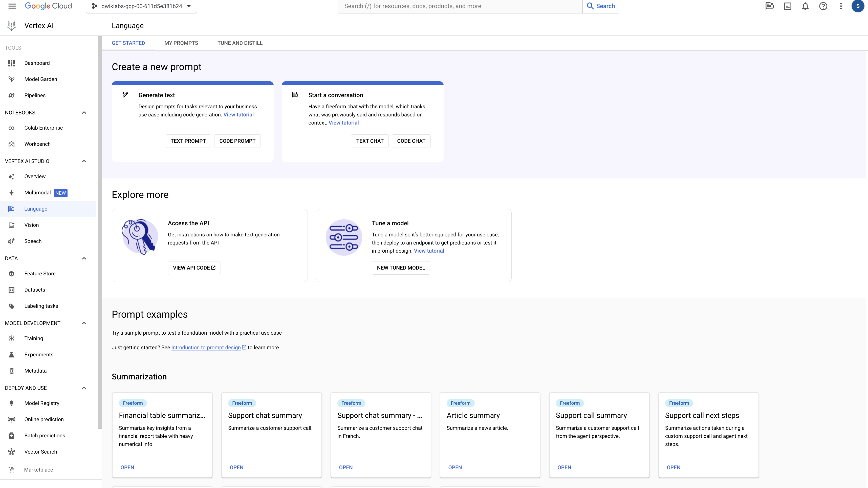Click the Dashboard icon in Tools
The height and width of the screenshot is (488, 868).
click(x=11, y=63)
